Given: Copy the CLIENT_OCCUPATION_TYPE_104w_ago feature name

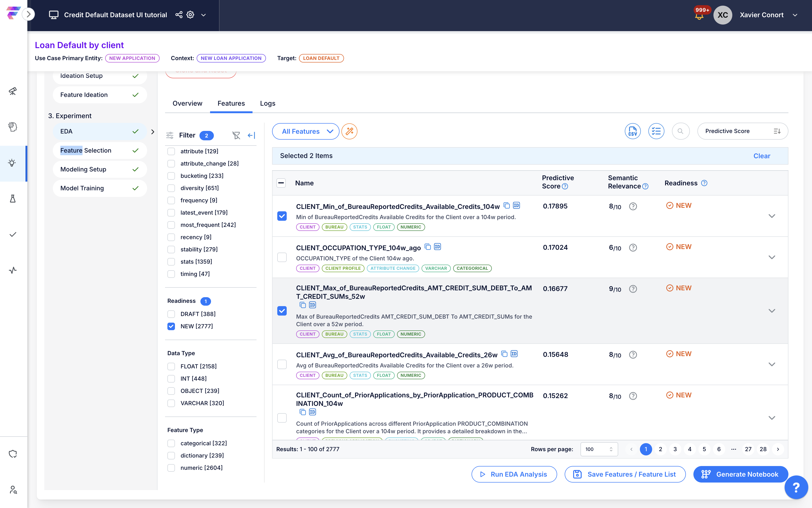Looking at the screenshot, I should (x=427, y=247).
